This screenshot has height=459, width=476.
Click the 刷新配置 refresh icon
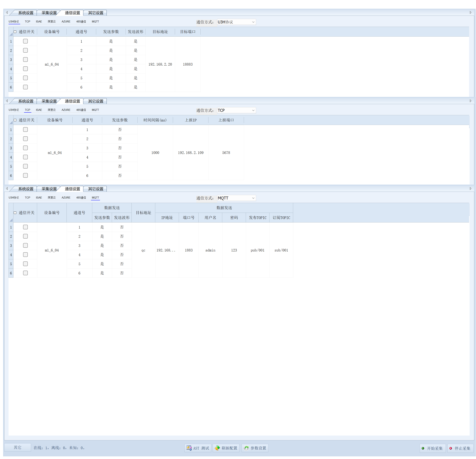(x=217, y=448)
